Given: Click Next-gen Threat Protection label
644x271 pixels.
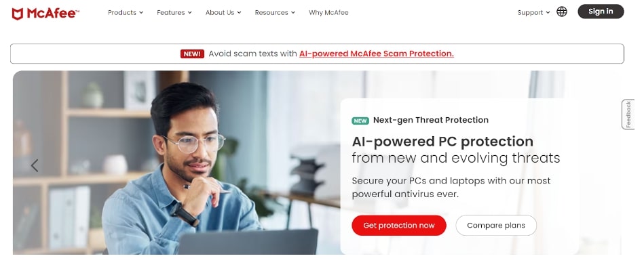Looking at the screenshot, I should click(431, 120).
